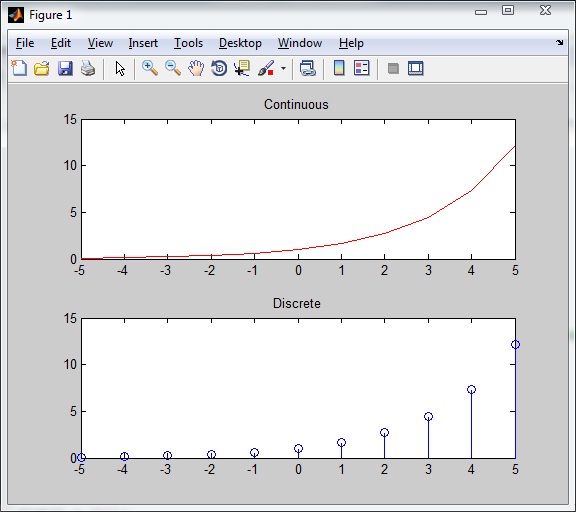Screen dimensions: 576x512
Task: Activate the Zoom In magnifier tool
Action: (150, 68)
